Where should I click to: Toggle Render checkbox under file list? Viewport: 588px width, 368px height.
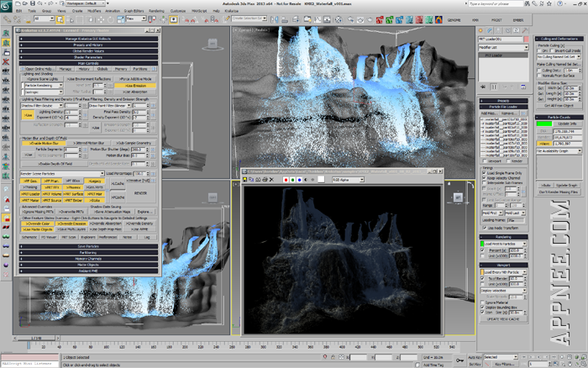point(509,161)
